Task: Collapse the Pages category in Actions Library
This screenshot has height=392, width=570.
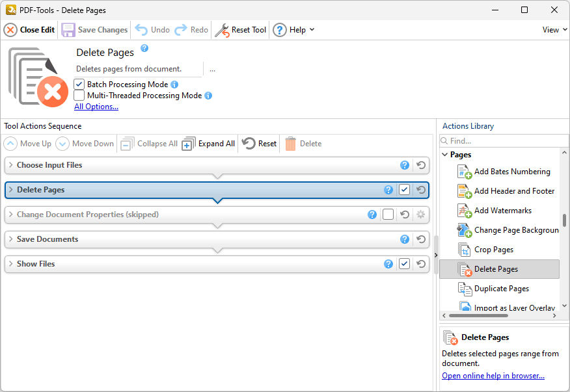Action: (444, 155)
